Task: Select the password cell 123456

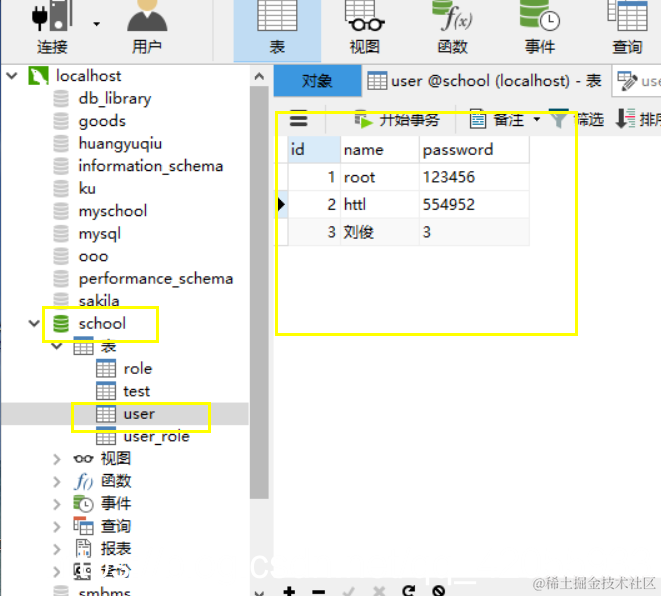Action: click(x=474, y=177)
